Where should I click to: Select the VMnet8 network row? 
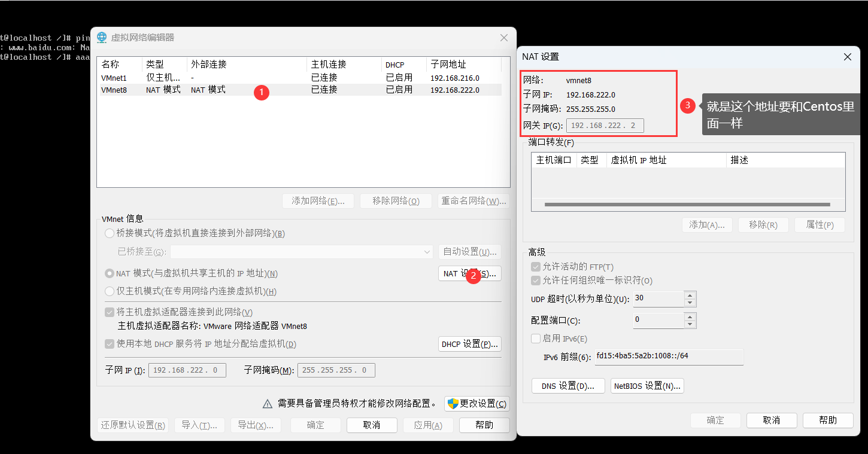[x=301, y=90]
